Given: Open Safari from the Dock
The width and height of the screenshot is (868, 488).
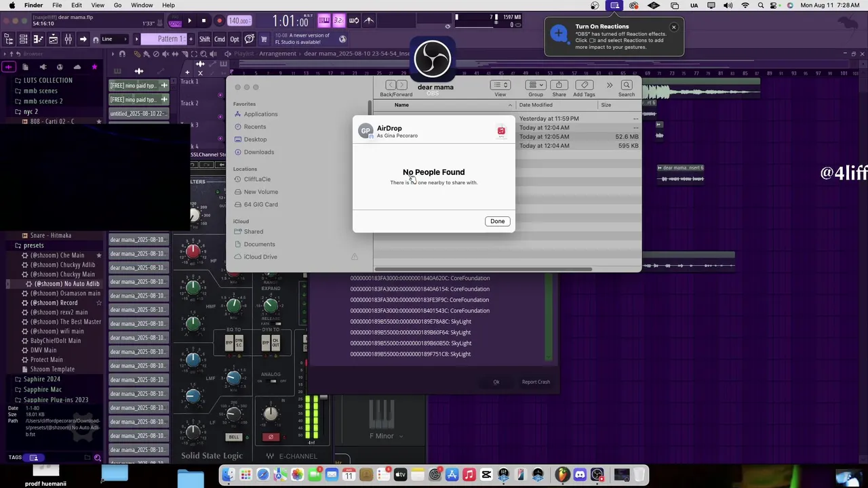Looking at the screenshot, I should (x=263, y=474).
